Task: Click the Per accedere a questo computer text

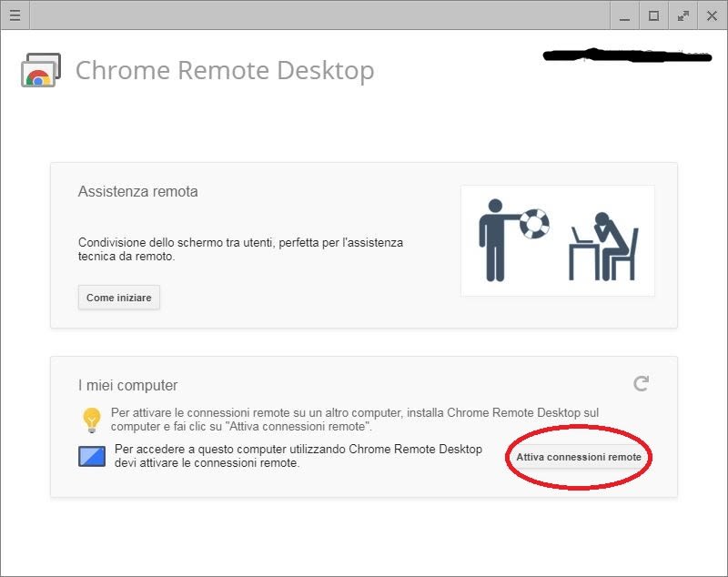Action: 298,456
